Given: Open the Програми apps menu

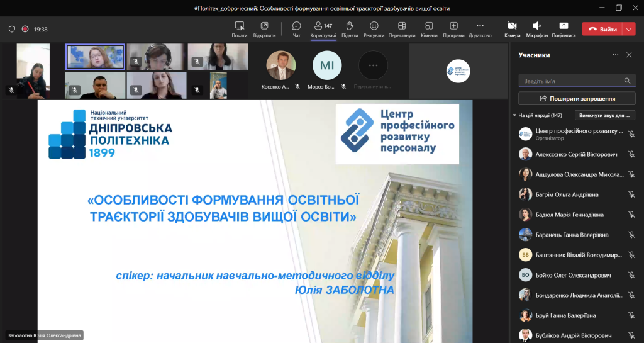Looking at the screenshot, I should pyautogui.click(x=453, y=29).
